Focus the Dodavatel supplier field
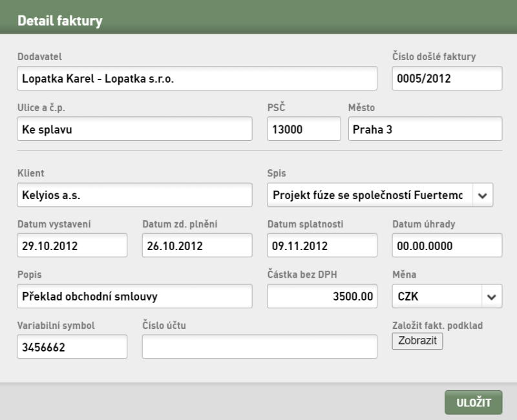The height and width of the screenshot is (420, 517). pos(197,78)
